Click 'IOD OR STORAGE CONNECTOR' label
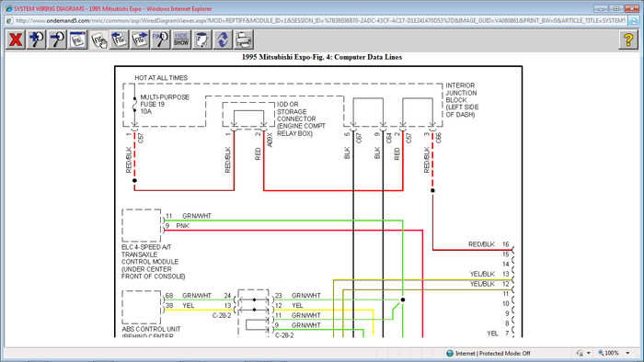Viewport: 644px width, 362px height. 301,119
